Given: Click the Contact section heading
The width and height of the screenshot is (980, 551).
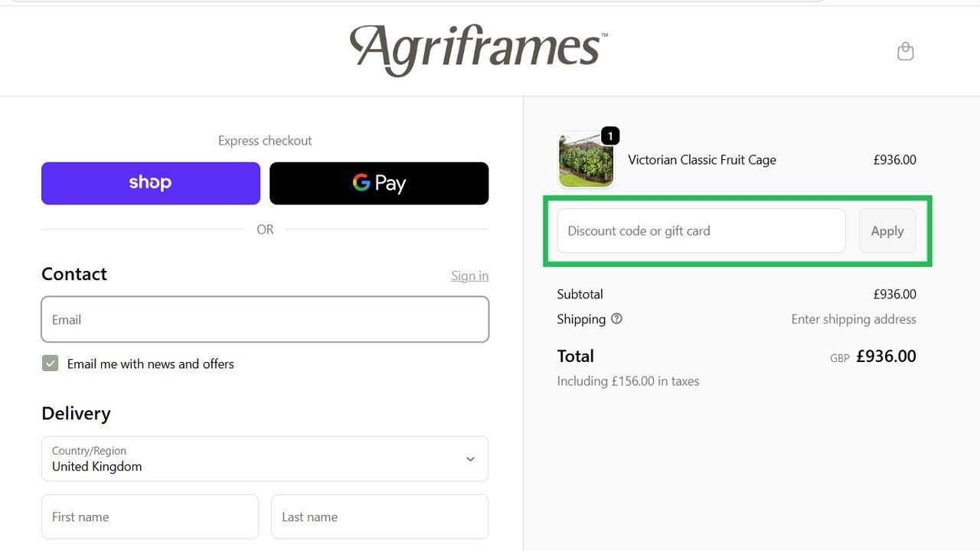Looking at the screenshot, I should (x=74, y=274).
